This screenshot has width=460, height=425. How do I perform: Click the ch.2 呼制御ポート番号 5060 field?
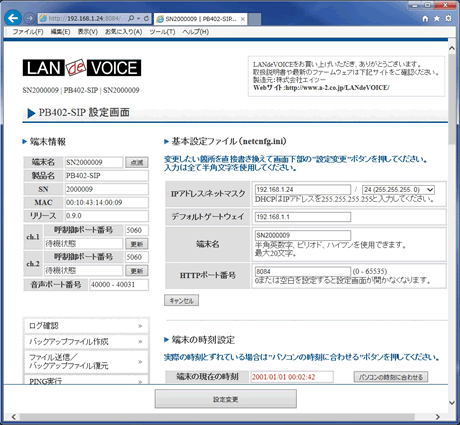tap(137, 257)
